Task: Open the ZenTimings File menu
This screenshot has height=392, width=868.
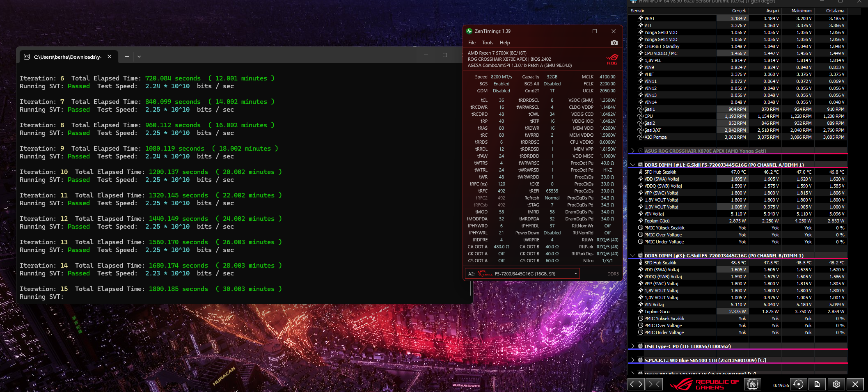Action: (472, 43)
